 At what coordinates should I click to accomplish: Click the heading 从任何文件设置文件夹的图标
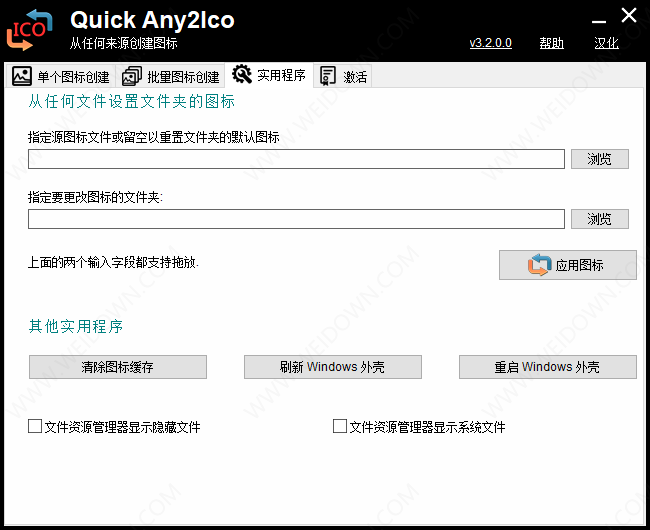pos(131,102)
